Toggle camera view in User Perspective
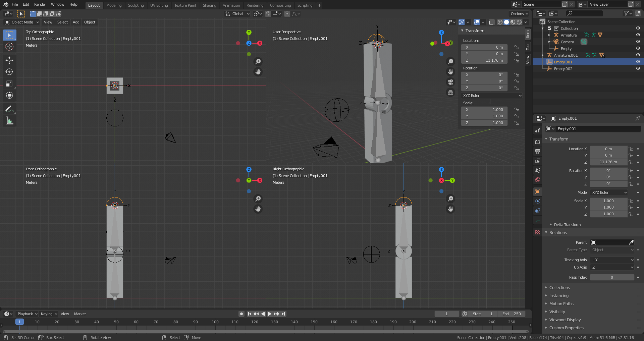This screenshot has height=341, width=644. click(450, 82)
